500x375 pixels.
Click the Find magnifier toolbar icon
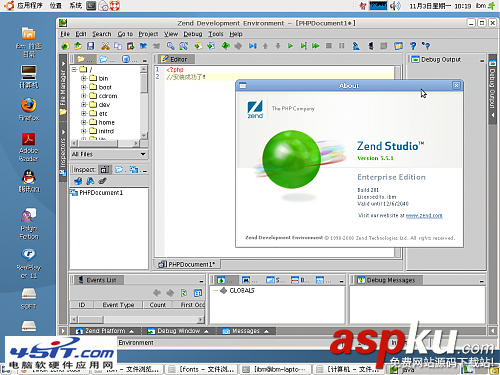coord(171,46)
